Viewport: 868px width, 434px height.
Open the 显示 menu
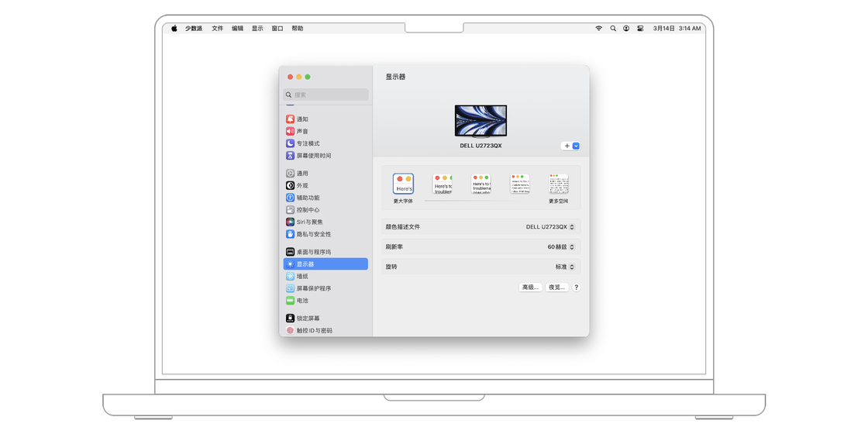point(257,28)
